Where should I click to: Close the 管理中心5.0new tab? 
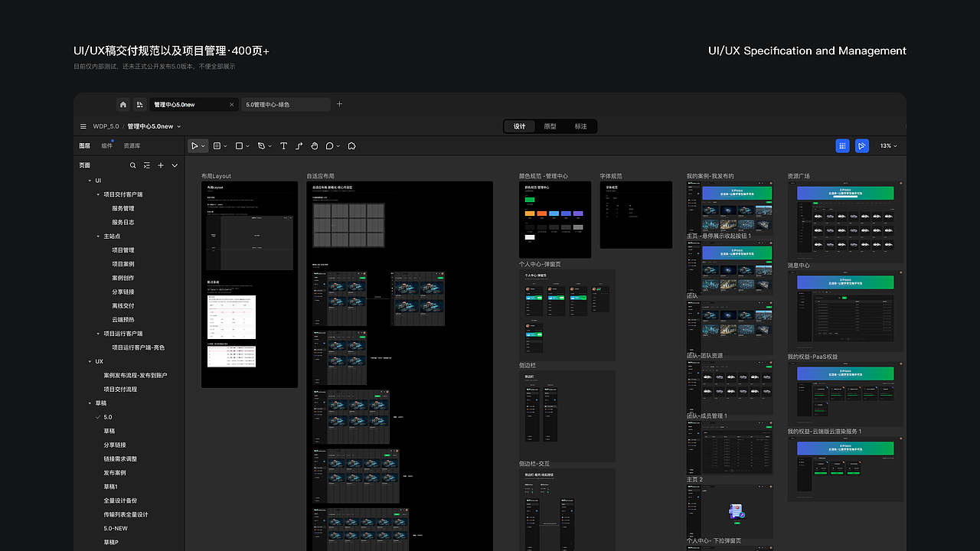click(x=232, y=105)
